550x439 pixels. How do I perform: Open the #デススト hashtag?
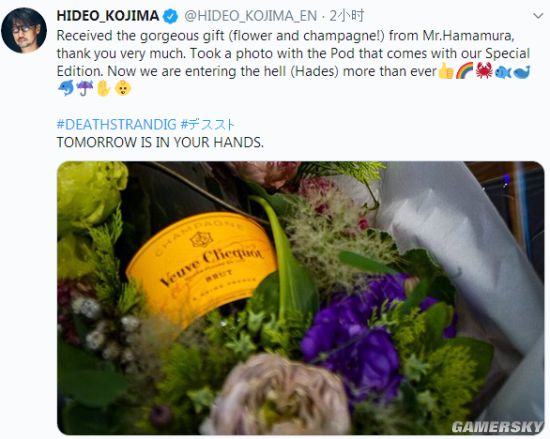[x=207, y=124]
